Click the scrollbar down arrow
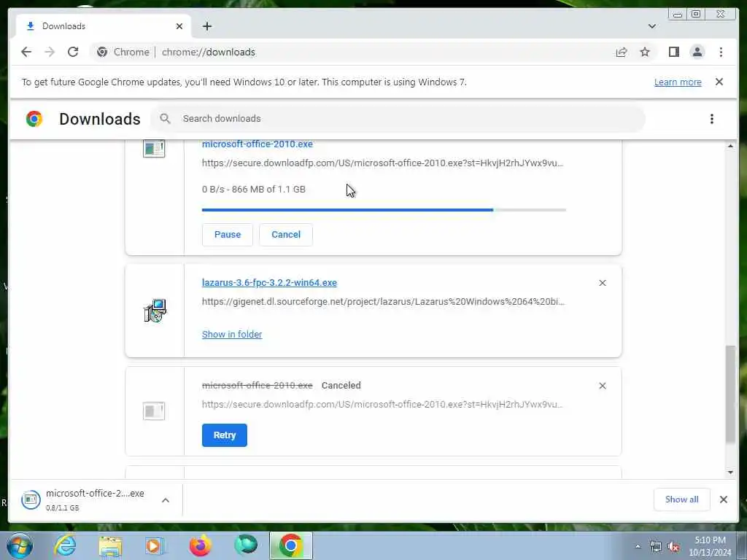747x560 pixels. (730, 472)
